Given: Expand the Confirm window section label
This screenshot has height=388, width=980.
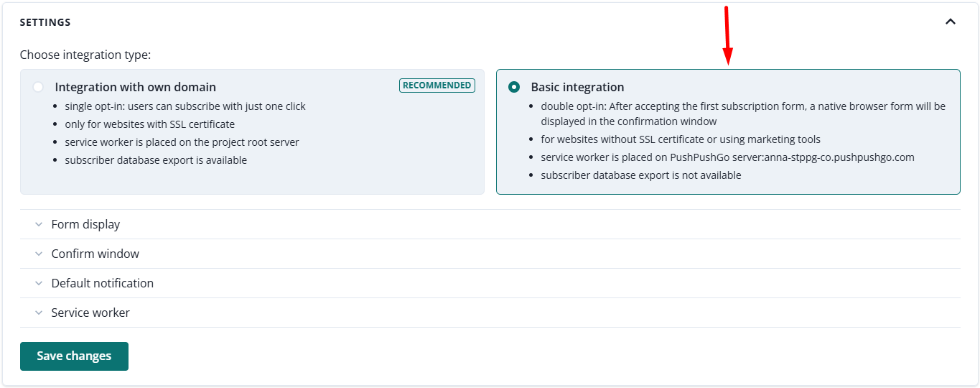Looking at the screenshot, I should click(x=95, y=254).
